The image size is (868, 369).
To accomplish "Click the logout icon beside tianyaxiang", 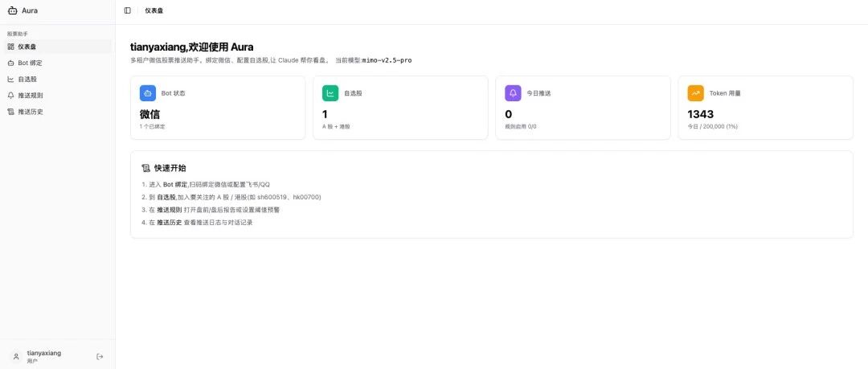I will (x=100, y=356).
